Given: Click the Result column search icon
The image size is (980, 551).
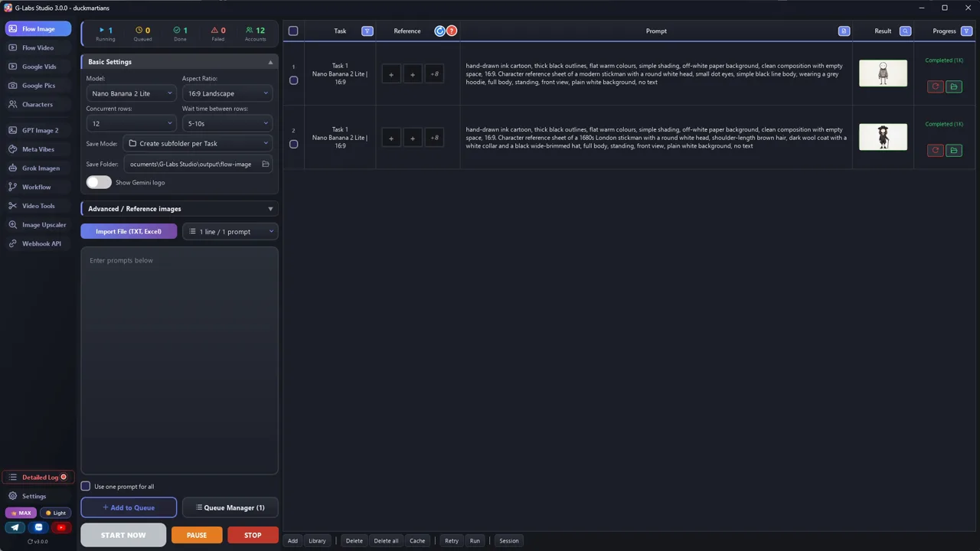Looking at the screenshot, I should click(x=905, y=31).
